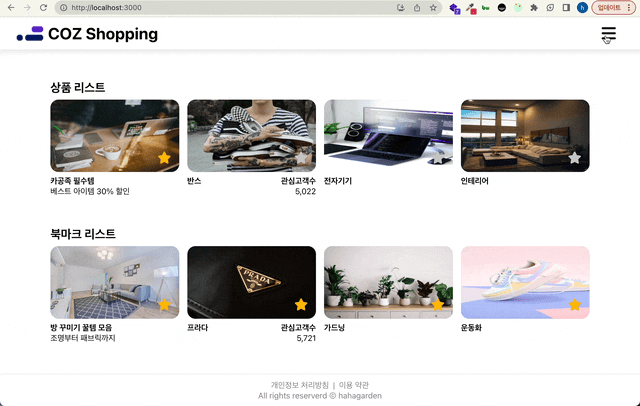The width and height of the screenshot is (640, 406).
Task: Open the browser profile avatar
Action: coord(582,7)
